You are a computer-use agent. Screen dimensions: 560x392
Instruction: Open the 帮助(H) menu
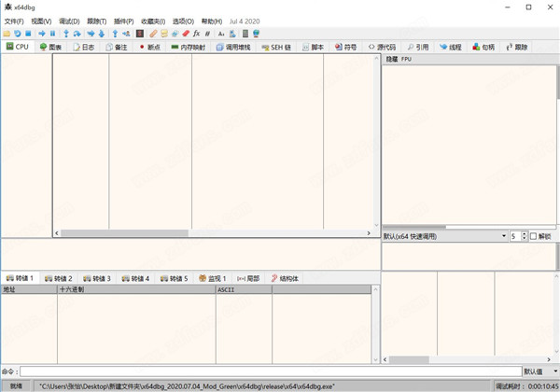(212, 21)
